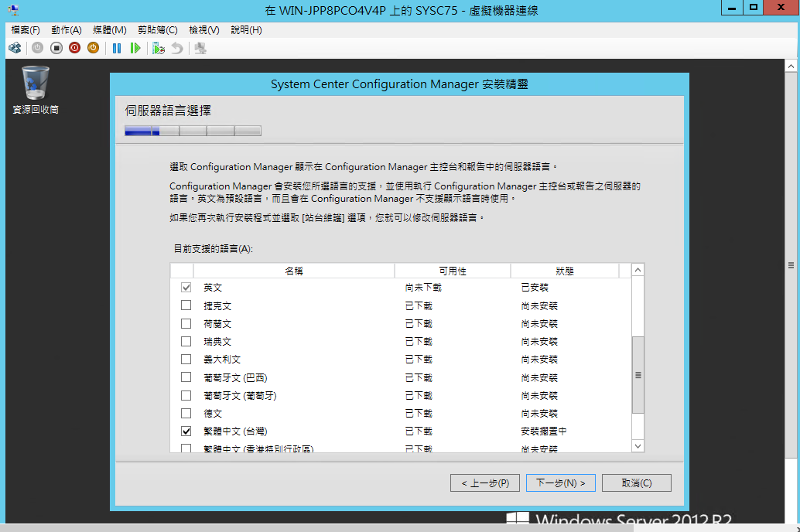Enable the 義大利文 language checkbox
Screen dimensions: 800x532
point(186,359)
